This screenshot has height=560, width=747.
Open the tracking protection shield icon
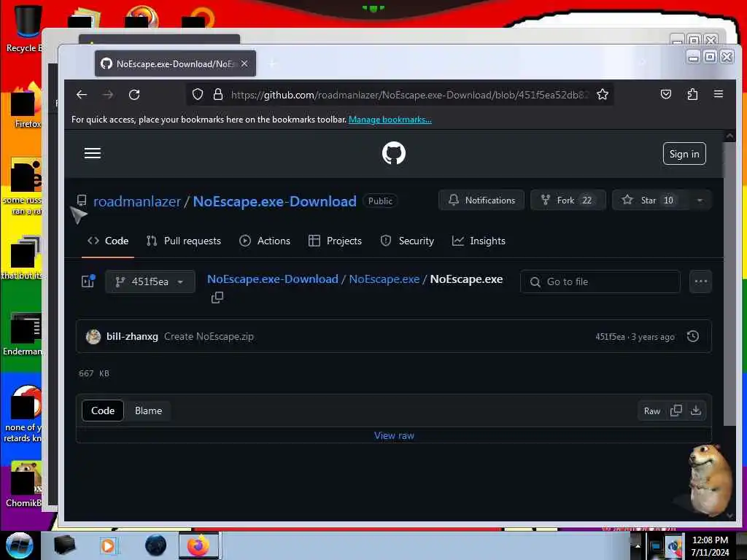(x=197, y=95)
